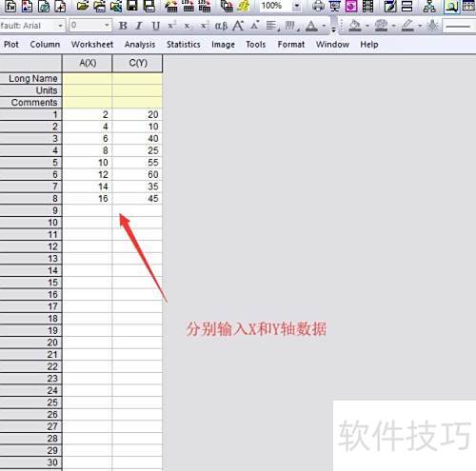
Task: Click the Slide Show presentation icon
Action: click(x=334, y=6)
